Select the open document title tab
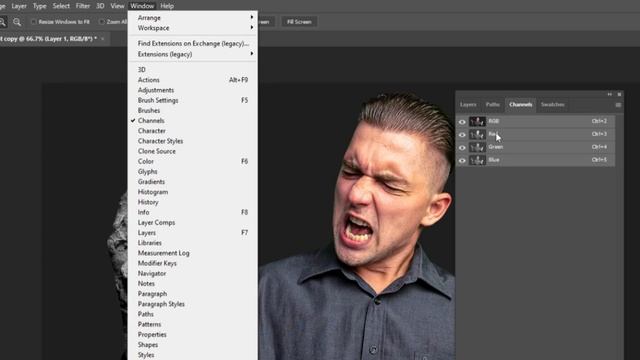The width and height of the screenshot is (640, 360). pyautogui.click(x=49, y=39)
